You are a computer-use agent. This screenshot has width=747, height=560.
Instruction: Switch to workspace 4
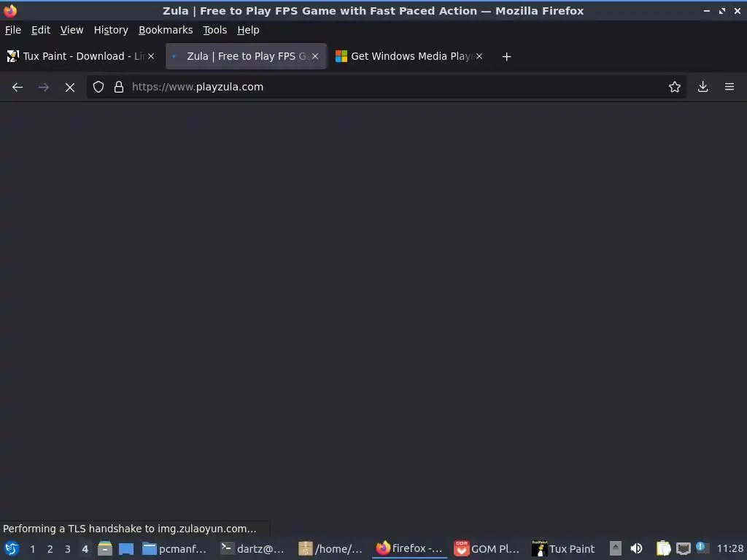pos(85,549)
